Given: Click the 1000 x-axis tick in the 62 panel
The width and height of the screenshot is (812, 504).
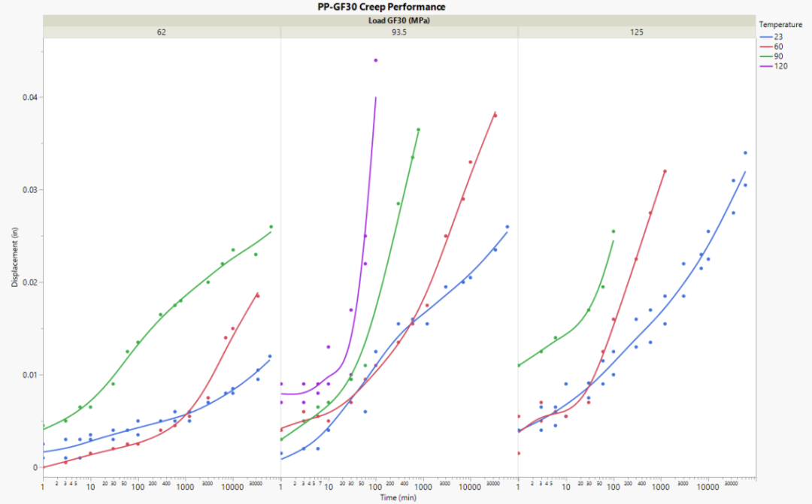Looking at the screenshot, I should [186, 487].
